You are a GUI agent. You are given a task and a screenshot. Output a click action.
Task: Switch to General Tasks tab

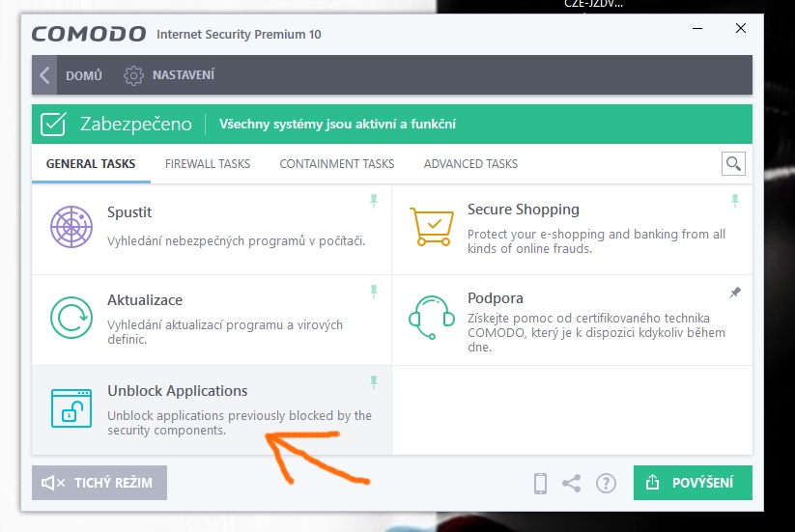tap(91, 163)
